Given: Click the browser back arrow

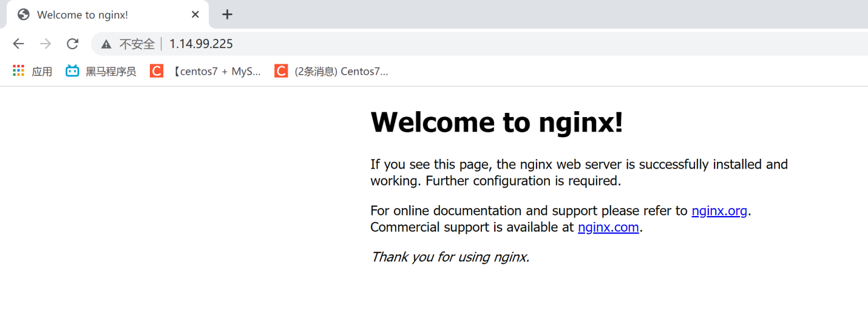Looking at the screenshot, I should (19, 43).
